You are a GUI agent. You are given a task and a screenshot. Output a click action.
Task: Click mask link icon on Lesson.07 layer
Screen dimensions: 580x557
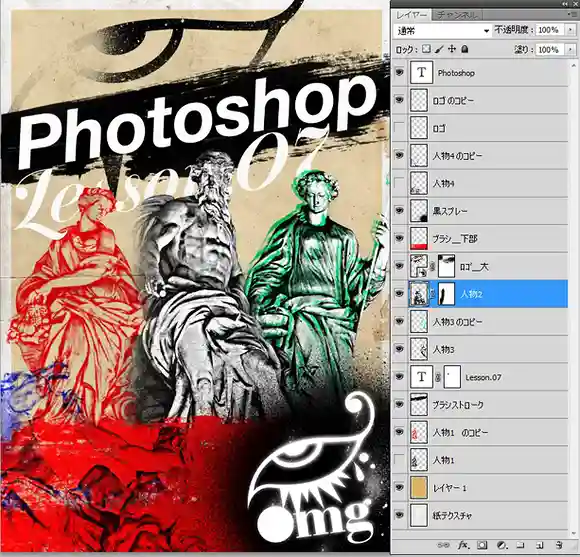438,377
